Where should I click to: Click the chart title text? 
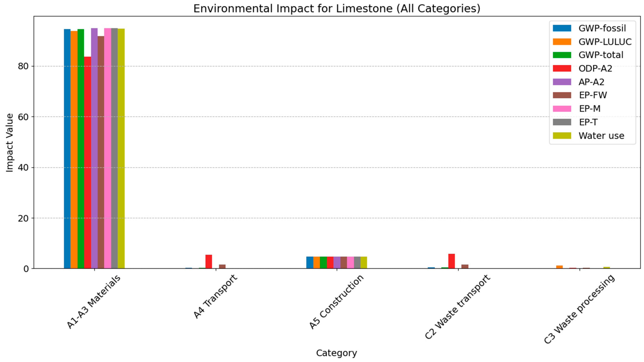tap(337, 9)
